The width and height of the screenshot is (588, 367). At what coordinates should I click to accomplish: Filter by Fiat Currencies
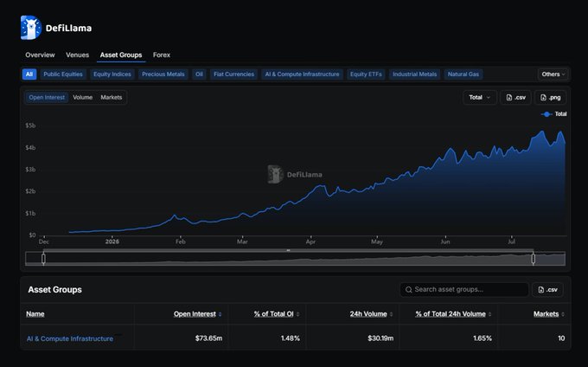(233, 74)
